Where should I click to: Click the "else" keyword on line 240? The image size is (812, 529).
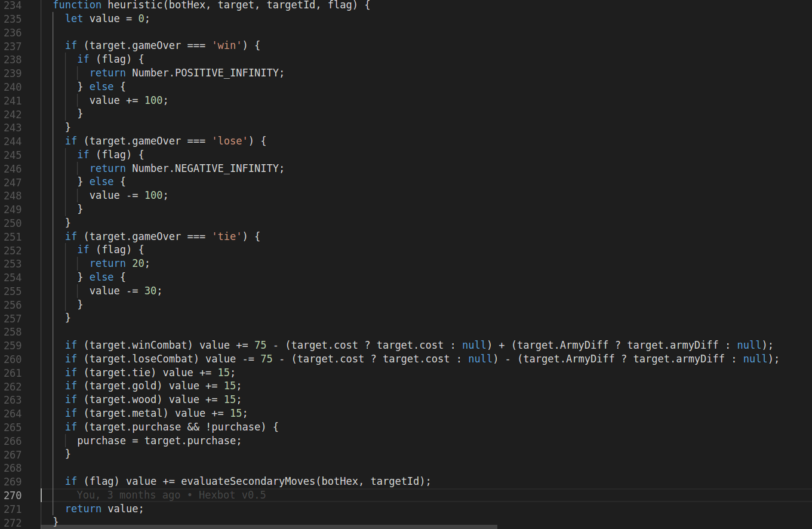pyautogui.click(x=101, y=87)
